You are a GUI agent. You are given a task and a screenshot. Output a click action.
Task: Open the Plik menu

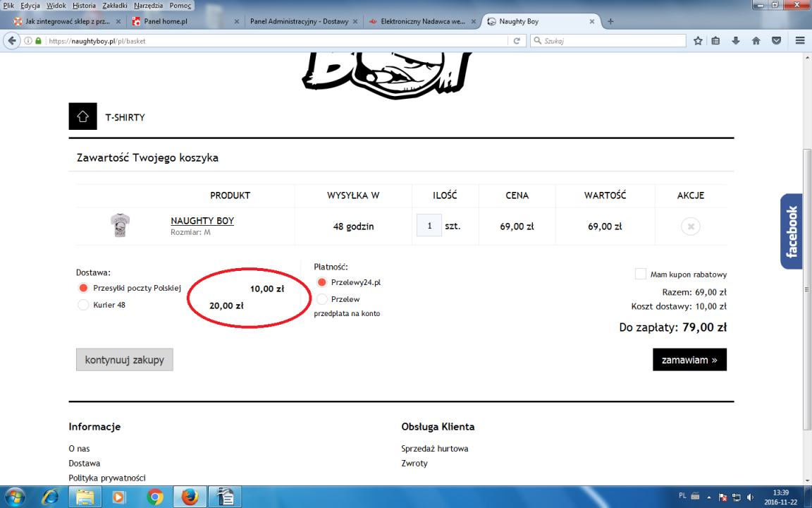pyautogui.click(x=8, y=5)
